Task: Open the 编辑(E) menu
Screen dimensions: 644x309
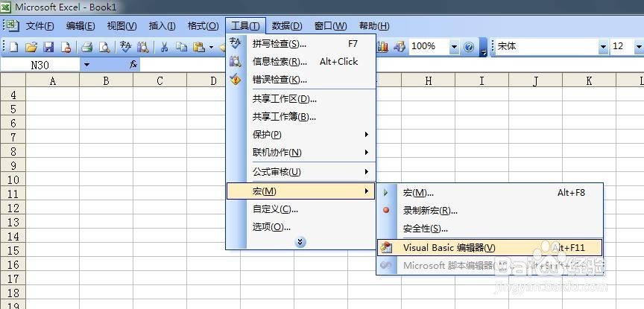Action: (80, 26)
